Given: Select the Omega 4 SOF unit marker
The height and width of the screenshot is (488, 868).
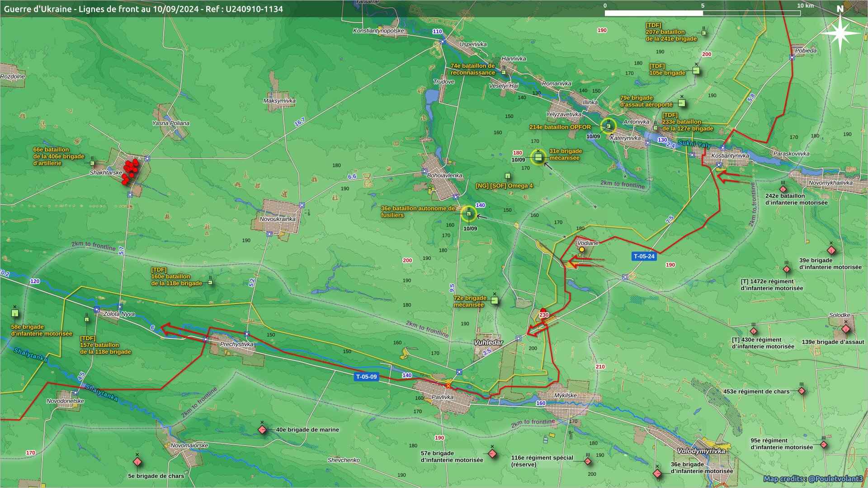Looking at the screenshot, I should click(x=507, y=176).
